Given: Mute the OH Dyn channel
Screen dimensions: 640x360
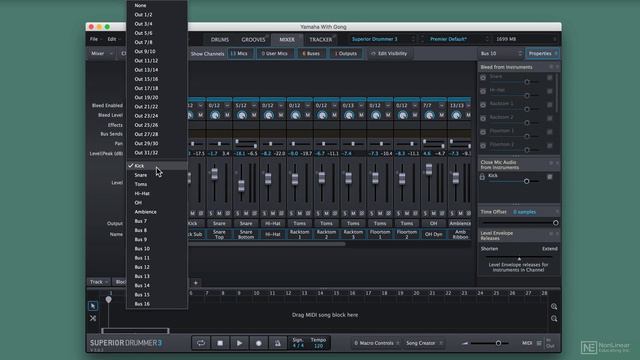Looking at the screenshot, I should (433, 213).
